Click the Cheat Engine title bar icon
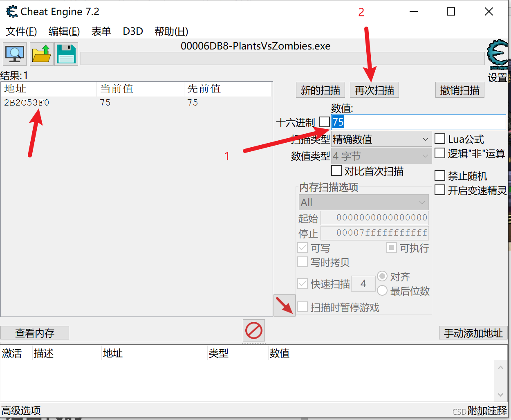 (x=12, y=11)
